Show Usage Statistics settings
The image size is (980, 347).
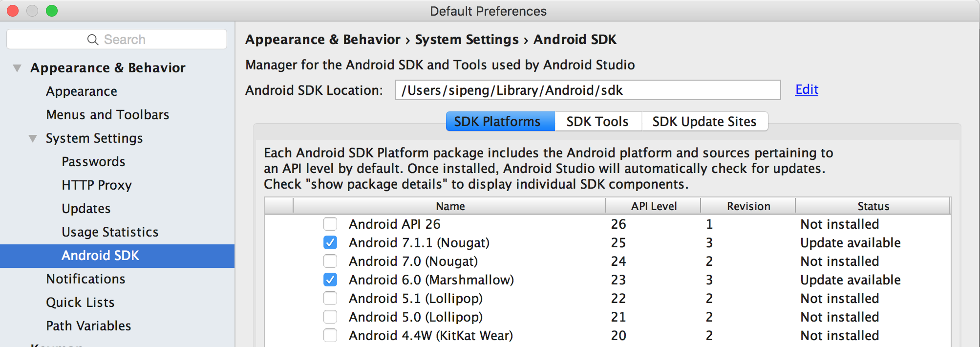(110, 232)
